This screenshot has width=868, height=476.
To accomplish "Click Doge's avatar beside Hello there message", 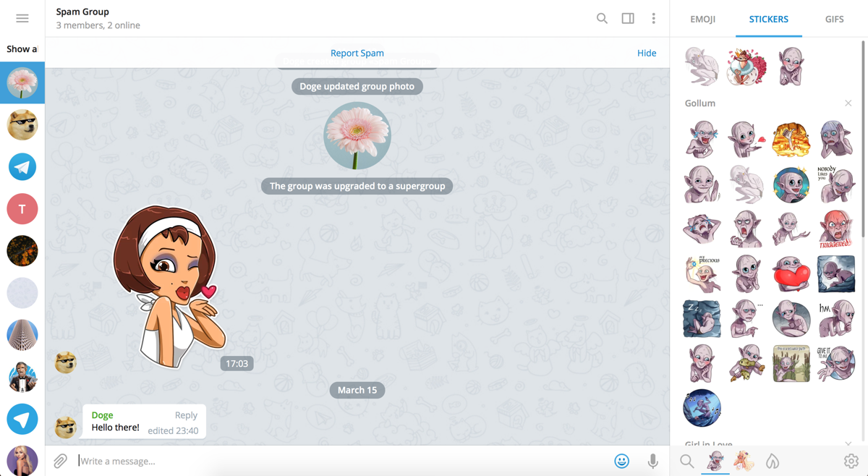I will pyautogui.click(x=66, y=427).
